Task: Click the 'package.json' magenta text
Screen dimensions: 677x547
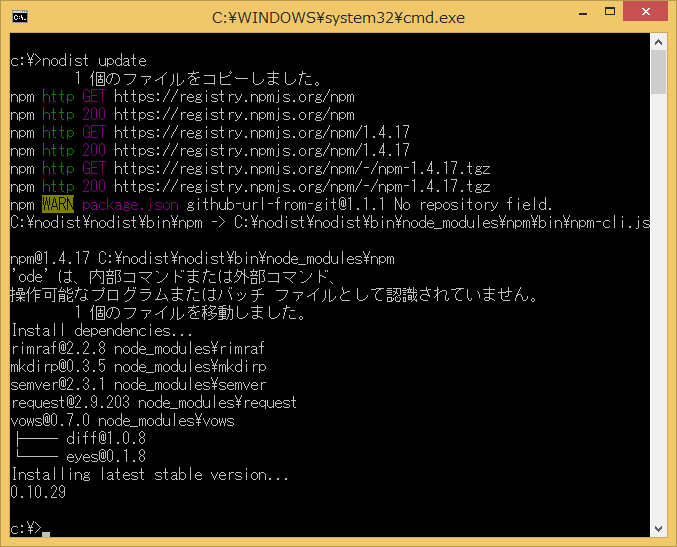Action: tap(130, 205)
